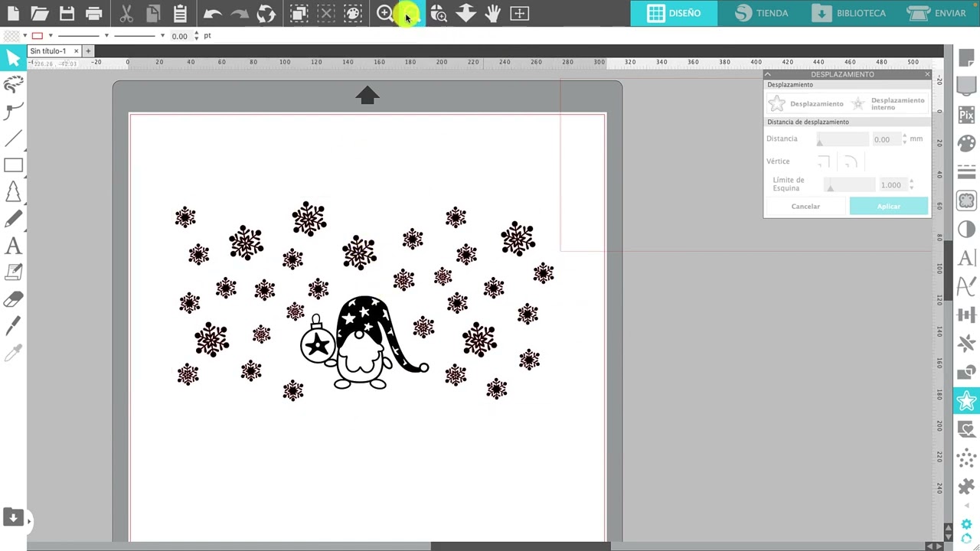Paste from clipboard using the clipboard icon
The height and width of the screenshot is (551, 980).
pyautogui.click(x=180, y=13)
